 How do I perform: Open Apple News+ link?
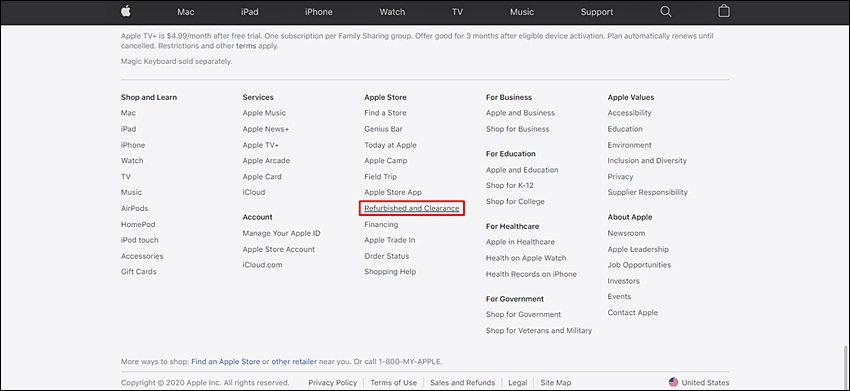tap(266, 129)
